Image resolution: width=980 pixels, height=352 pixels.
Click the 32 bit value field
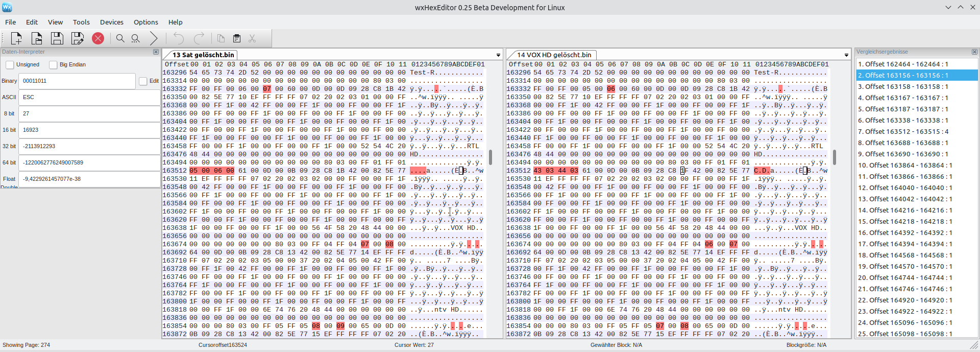pos(89,146)
